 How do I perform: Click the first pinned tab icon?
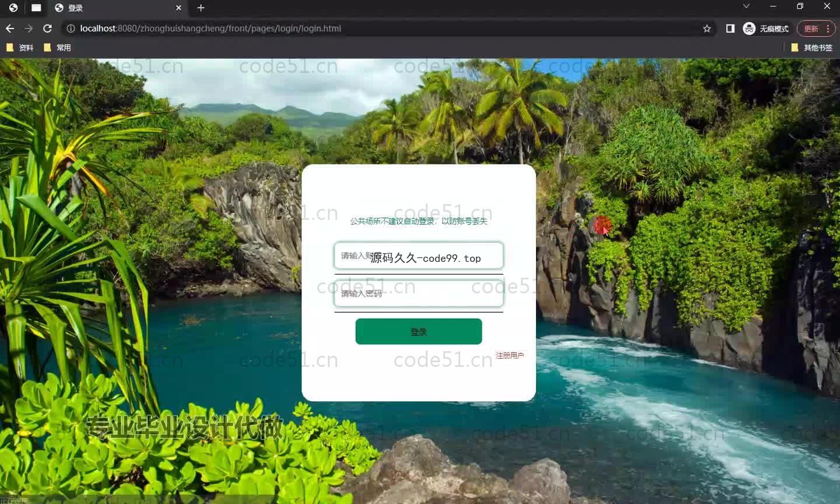tap(13, 8)
